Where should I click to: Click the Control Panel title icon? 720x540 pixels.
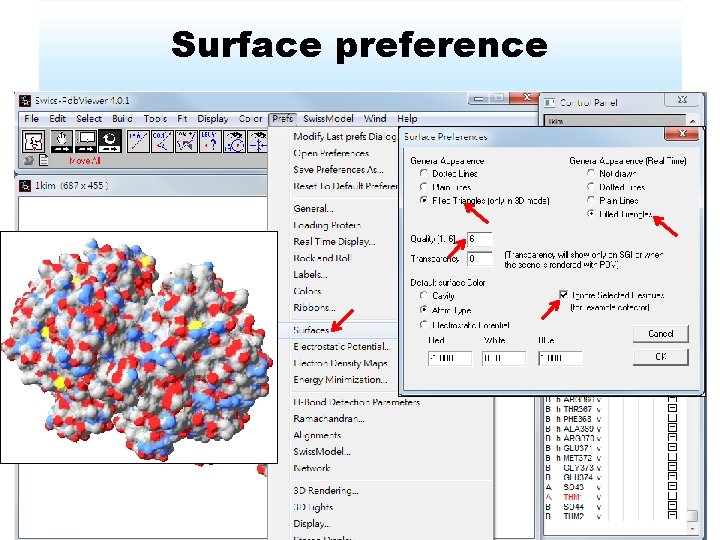[549, 102]
